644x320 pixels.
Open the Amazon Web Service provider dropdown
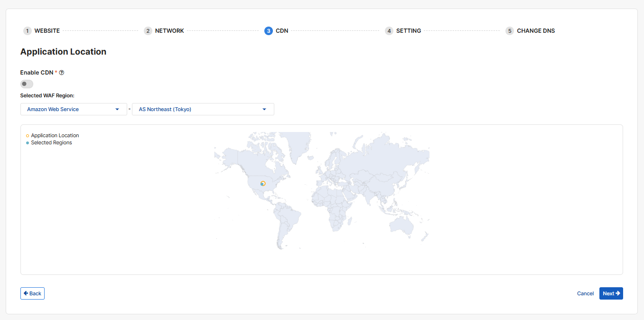[x=74, y=109]
